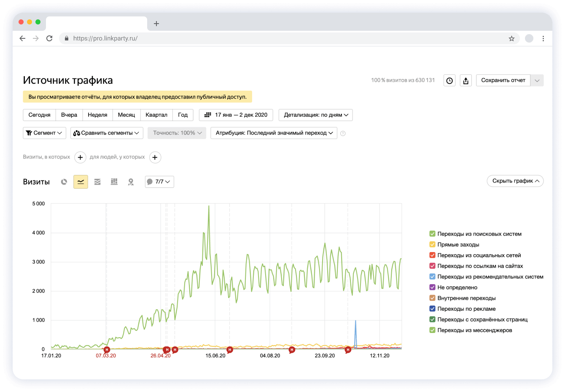Open the map view icon

(131, 182)
